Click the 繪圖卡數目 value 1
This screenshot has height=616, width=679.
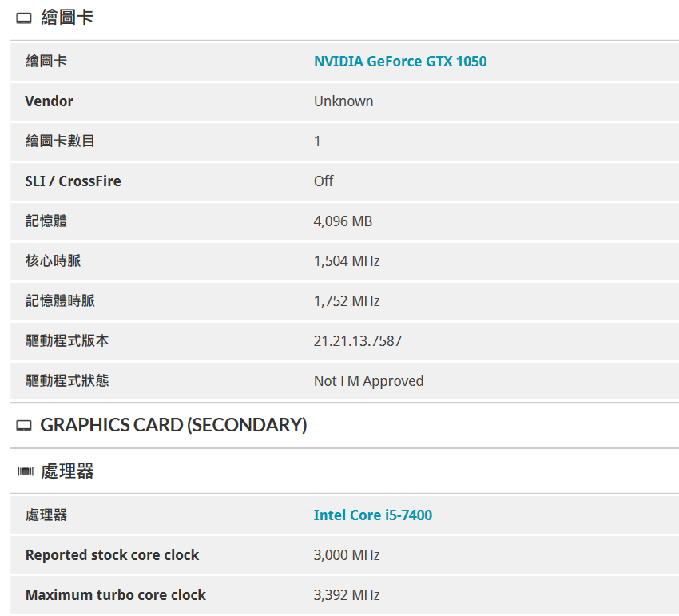coord(317,141)
